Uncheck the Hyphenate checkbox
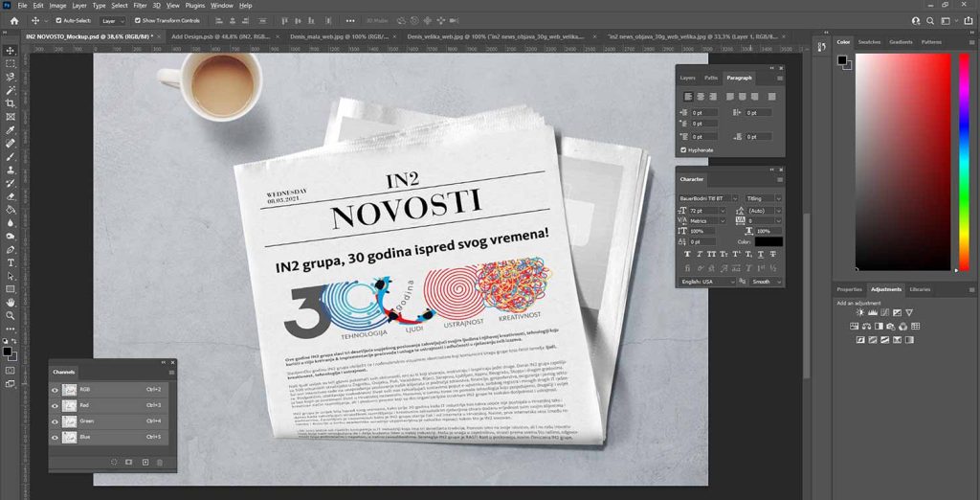 click(x=683, y=149)
